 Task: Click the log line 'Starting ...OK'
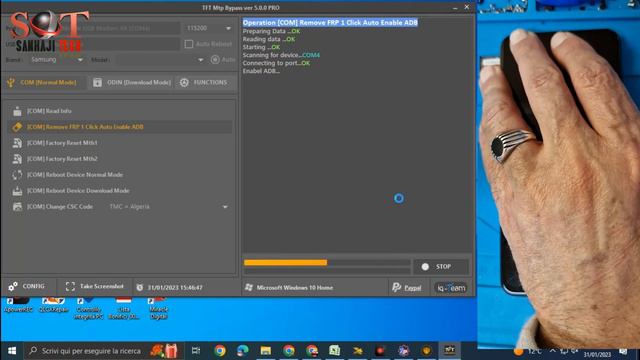261,47
